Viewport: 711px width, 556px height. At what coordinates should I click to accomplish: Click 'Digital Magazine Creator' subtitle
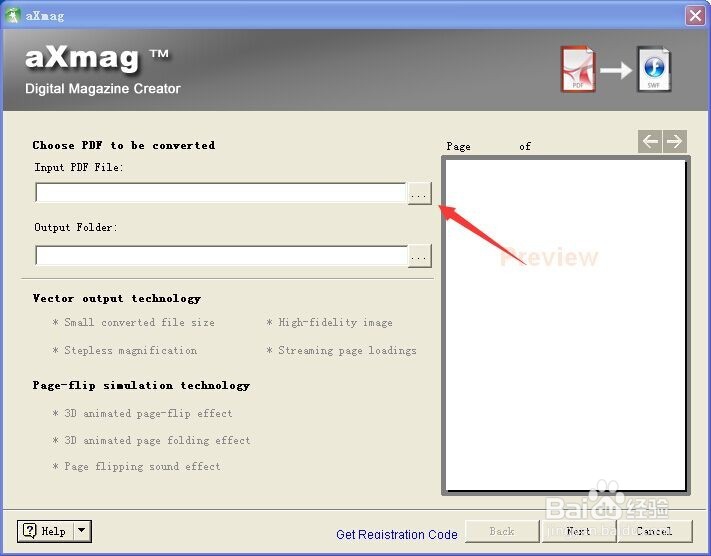coord(103,88)
